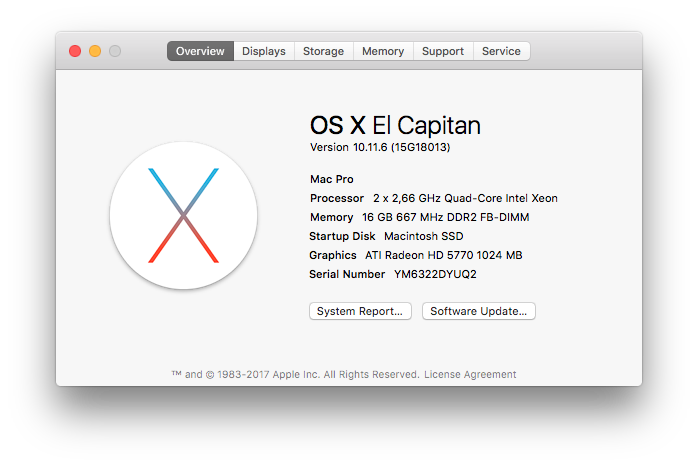This screenshot has width=698, height=466.
Task: Open the Displays tab
Action: 264,51
